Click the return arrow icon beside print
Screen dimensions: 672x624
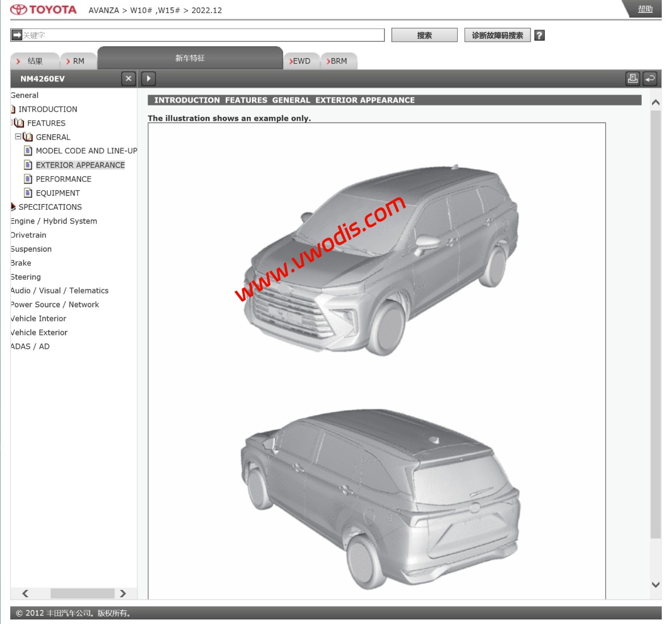click(649, 79)
